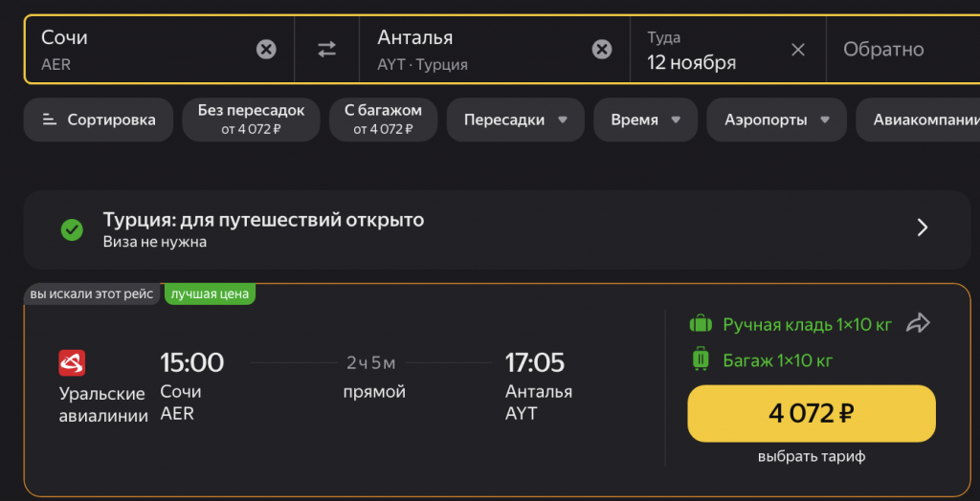Click the green checkmark Turkey status icon

(72, 229)
